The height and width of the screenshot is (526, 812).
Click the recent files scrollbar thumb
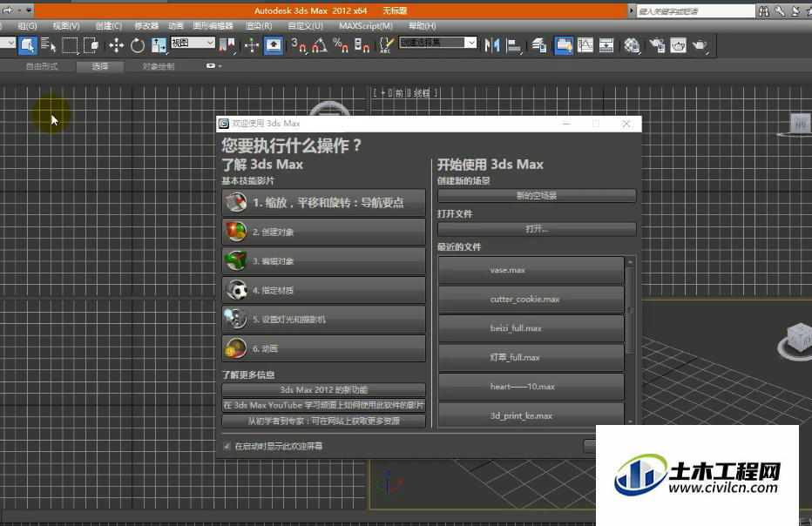click(630, 310)
